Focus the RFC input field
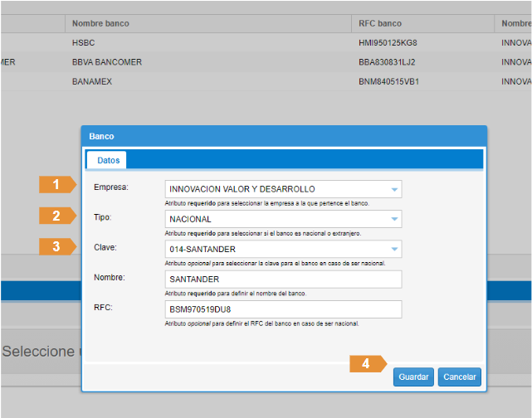532x418 pixels. (x=282, y=309)
